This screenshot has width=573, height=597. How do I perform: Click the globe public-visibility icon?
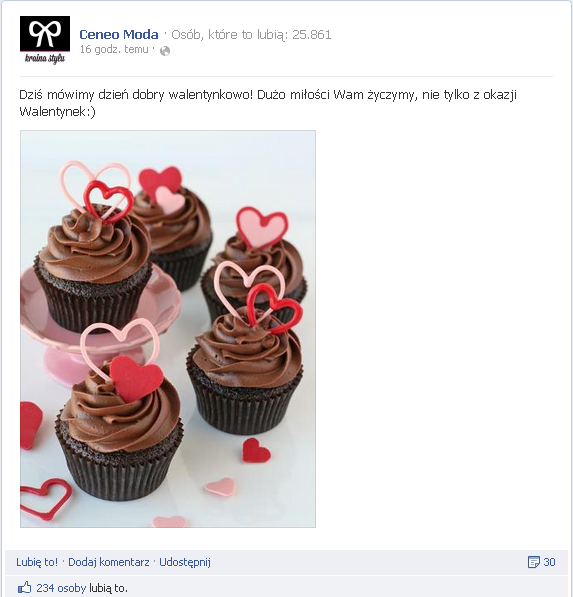(165, 51)
